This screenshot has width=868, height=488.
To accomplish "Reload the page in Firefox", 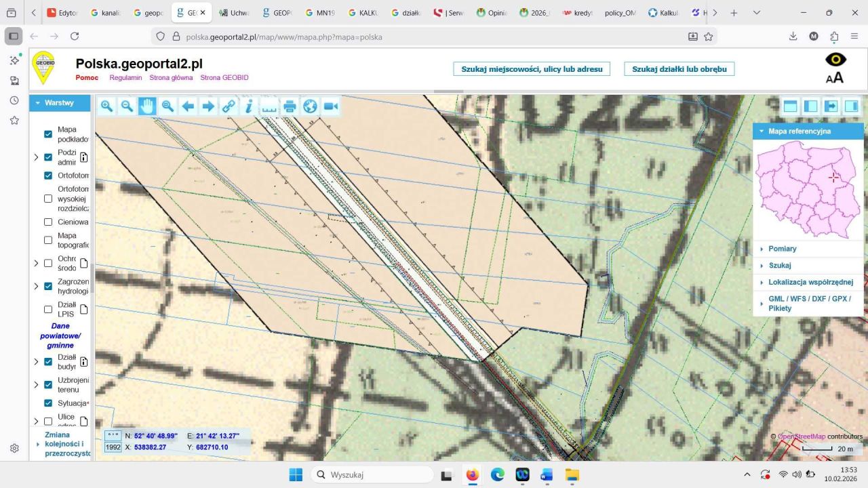I will pos(75,37).
